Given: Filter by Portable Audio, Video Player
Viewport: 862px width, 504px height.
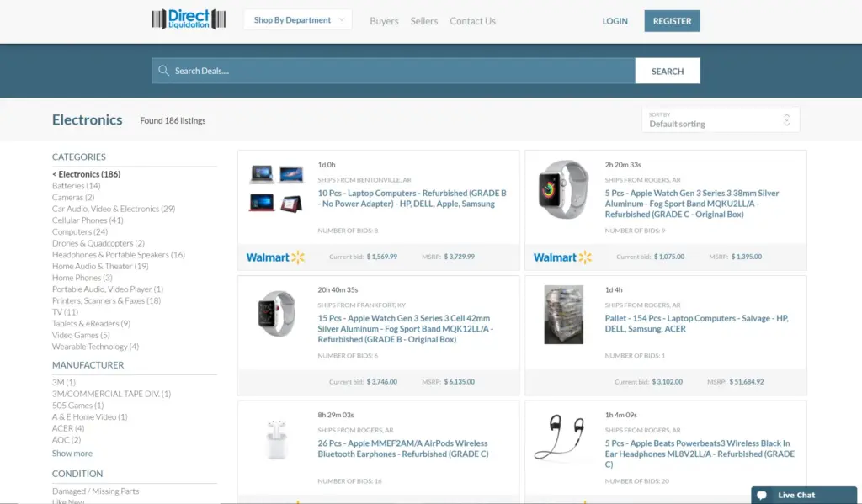Looking at the screenshot, I should point(107,289).
